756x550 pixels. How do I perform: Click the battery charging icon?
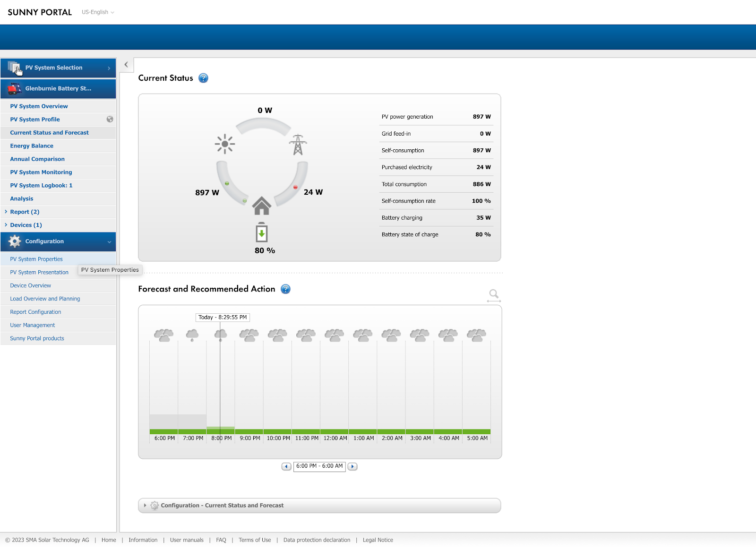262,232
